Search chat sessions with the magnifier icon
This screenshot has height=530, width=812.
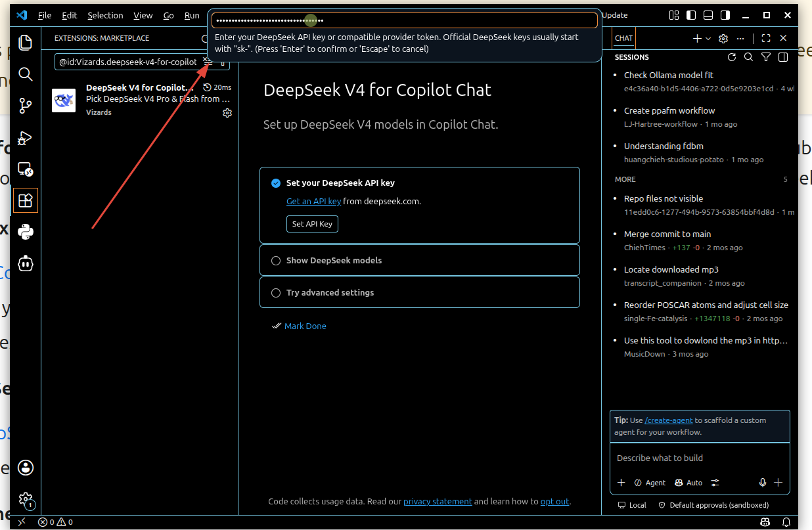[748, 57]
